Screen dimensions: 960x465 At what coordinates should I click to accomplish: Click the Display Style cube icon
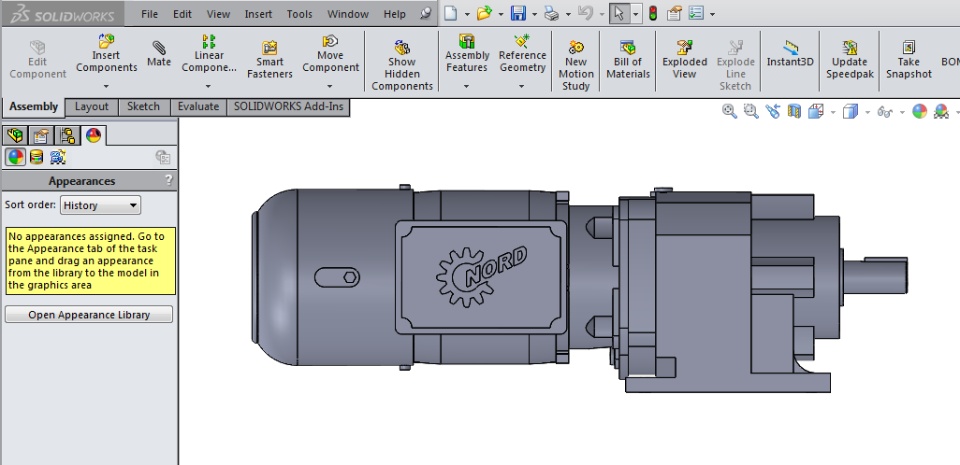(x=850, y=111)
